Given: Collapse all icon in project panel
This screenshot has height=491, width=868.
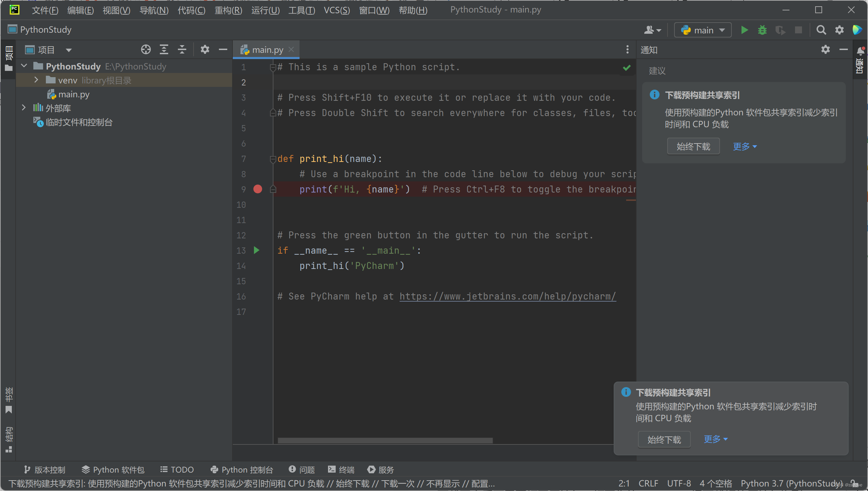Looking at the screenshot, I should pyautogui.click(x=182, y=50).
